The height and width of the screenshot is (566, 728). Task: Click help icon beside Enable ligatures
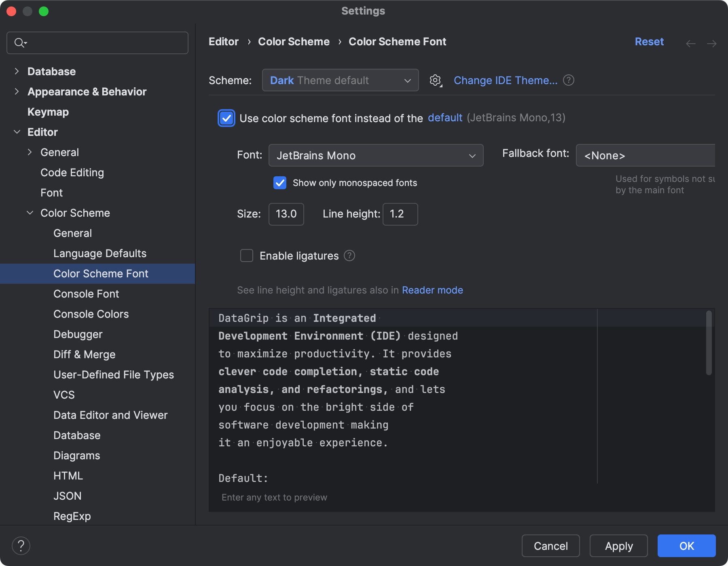point(349,256)
